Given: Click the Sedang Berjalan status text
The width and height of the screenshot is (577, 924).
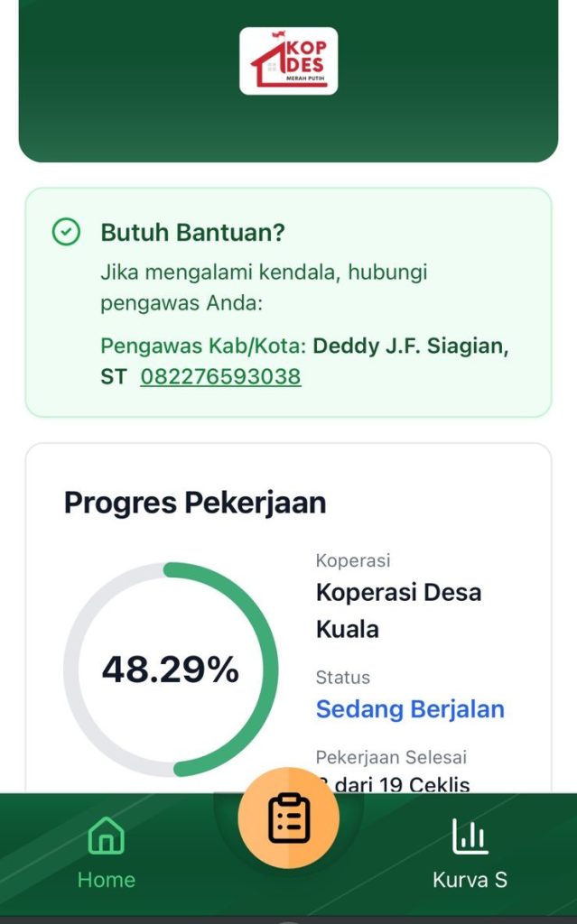Looking at the screenshot, I should pos(410,709).
